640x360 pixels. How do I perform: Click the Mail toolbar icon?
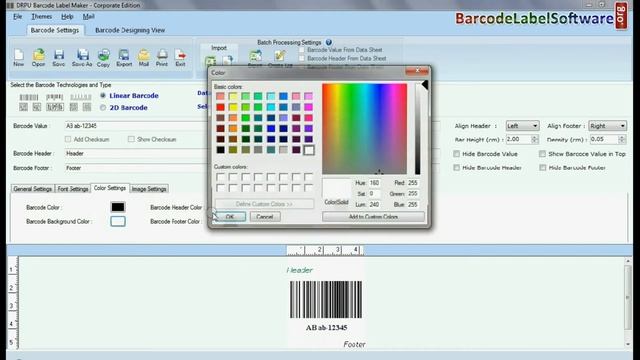pyautogui.click(x=144, y=58)
